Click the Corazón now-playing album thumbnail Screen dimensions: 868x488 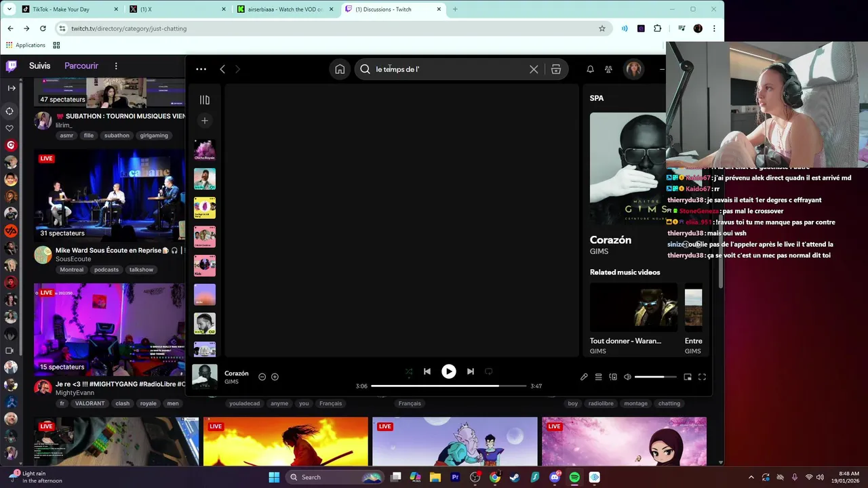pos(205,377)
